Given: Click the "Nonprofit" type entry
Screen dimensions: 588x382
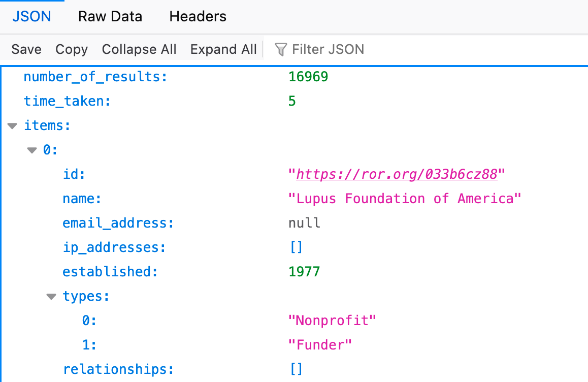Looking at the screenshot, I should coord(332,321).
